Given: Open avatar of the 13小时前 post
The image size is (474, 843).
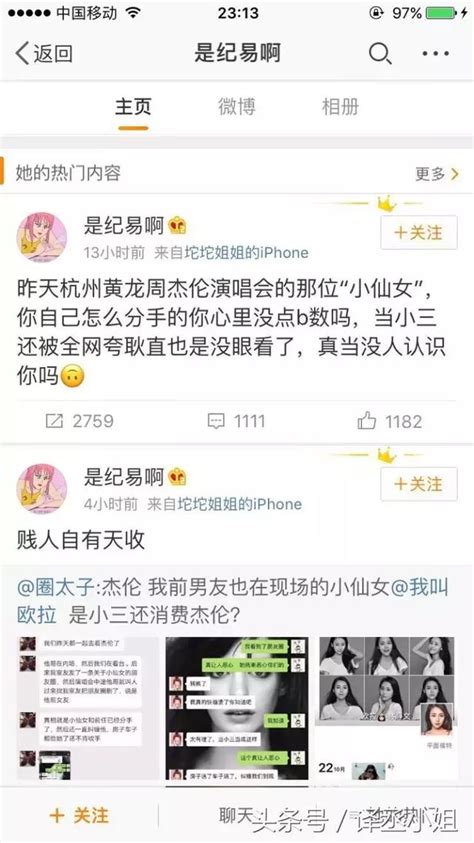Looking at the screenshot, I should click(42, 237).
